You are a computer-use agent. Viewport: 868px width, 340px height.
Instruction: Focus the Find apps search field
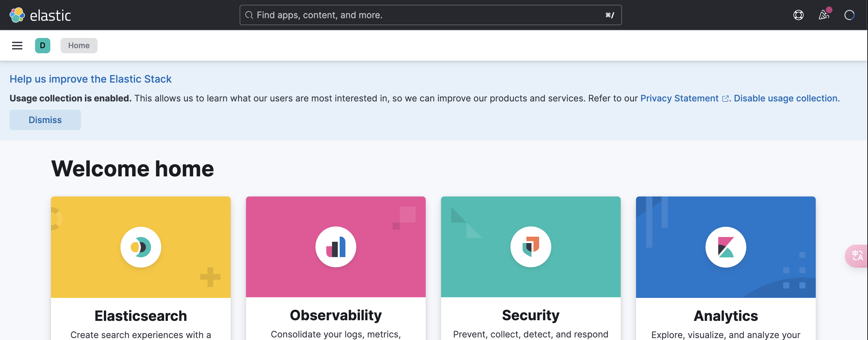430,15
